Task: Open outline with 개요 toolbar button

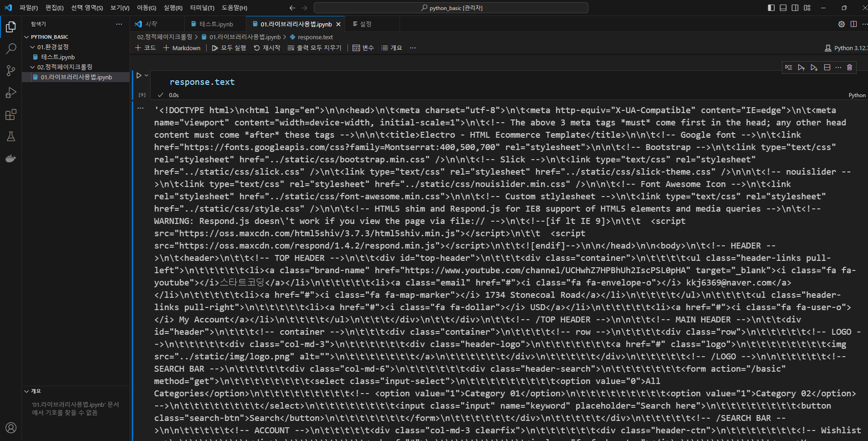Action: coord(391,48)
